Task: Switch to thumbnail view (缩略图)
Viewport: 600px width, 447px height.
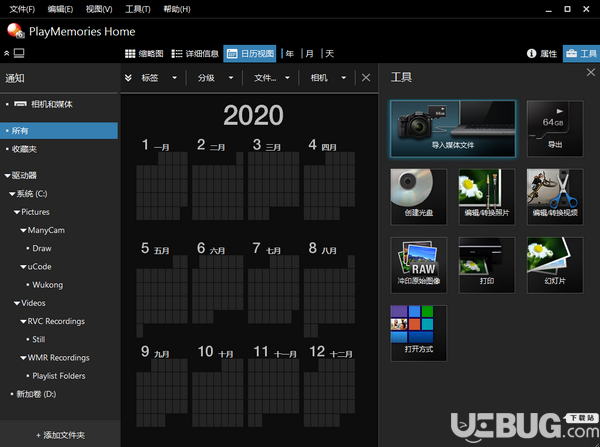Action: (144, 54)
